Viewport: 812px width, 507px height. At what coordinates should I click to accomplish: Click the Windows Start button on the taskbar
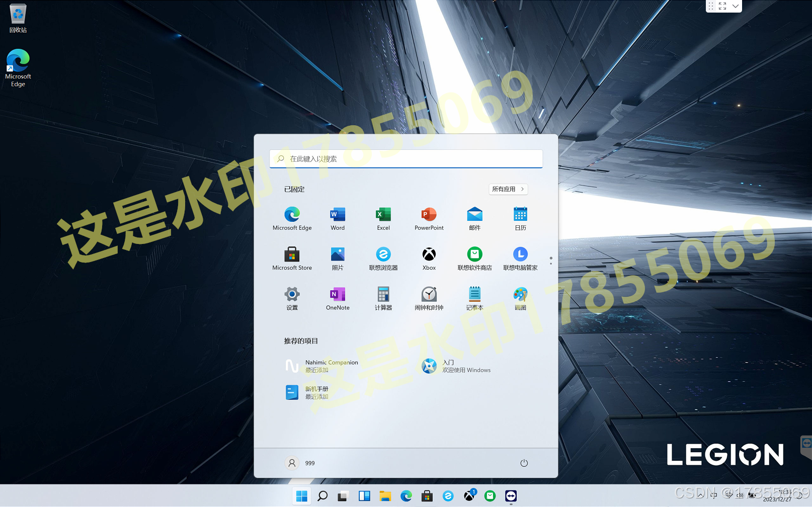tap(302, 496)
